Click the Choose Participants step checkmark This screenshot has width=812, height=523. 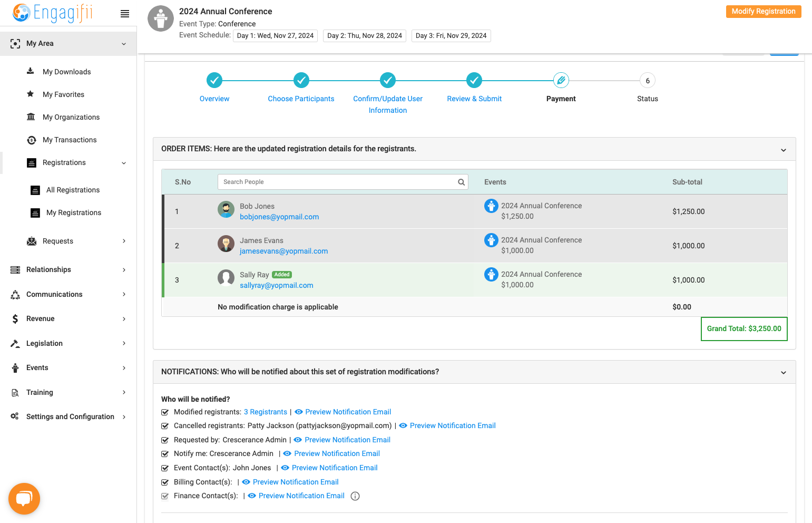click(301, 80)
